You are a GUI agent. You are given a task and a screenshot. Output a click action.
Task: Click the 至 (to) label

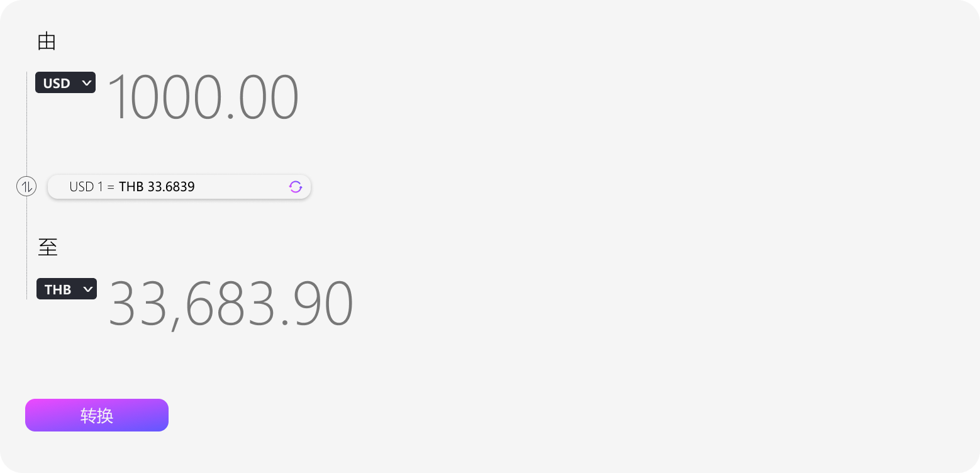(48, 247)
